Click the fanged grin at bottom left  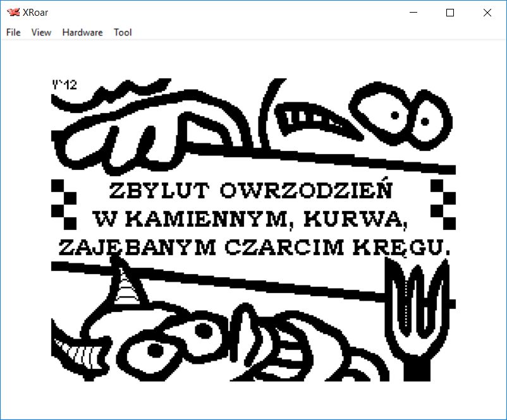(x=71, y=347)
